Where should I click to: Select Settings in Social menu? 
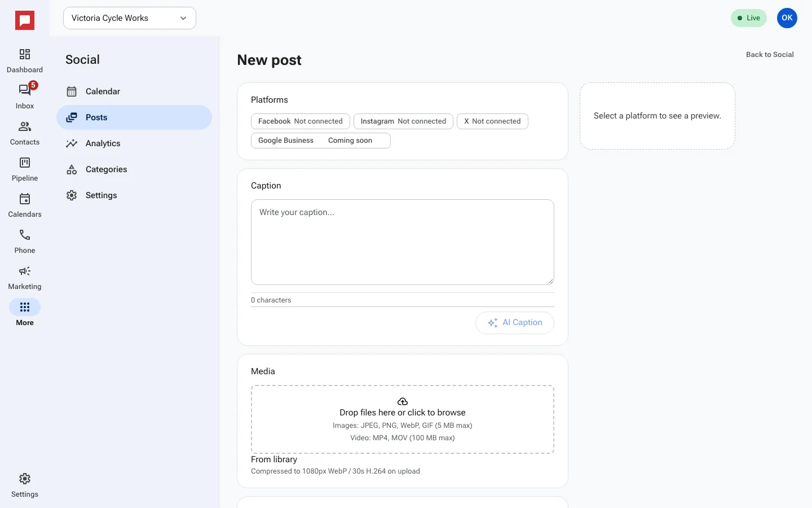tap(134, 195)
